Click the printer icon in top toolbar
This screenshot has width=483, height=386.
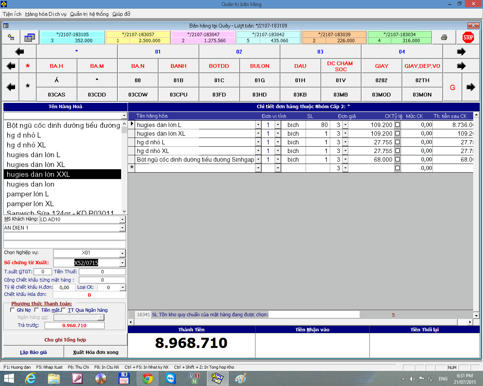(x=444, y=37)
